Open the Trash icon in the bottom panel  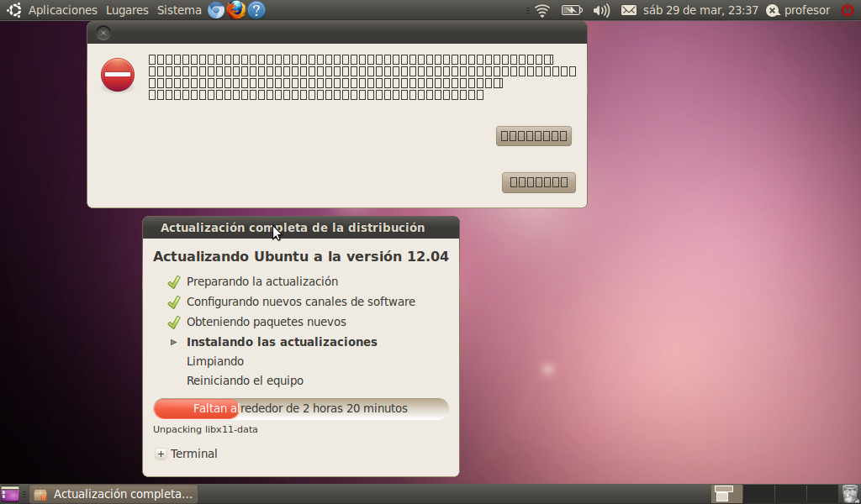849,494
